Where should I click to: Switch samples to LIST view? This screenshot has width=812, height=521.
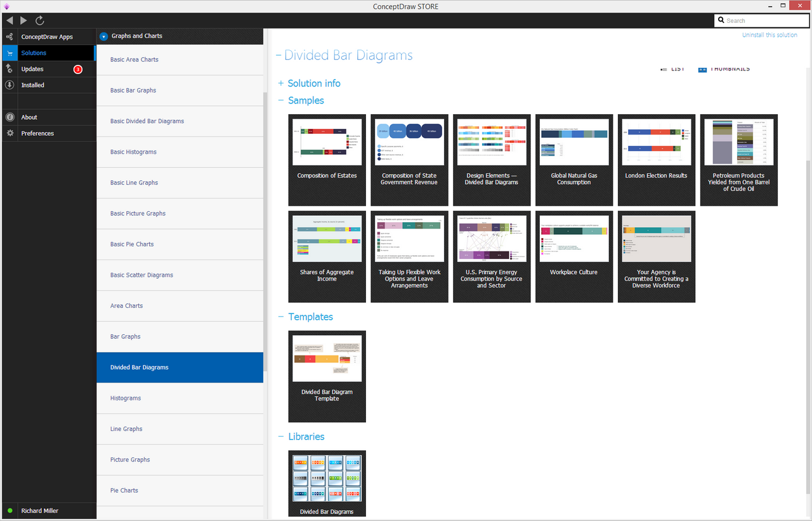click(x=674, y=69)
